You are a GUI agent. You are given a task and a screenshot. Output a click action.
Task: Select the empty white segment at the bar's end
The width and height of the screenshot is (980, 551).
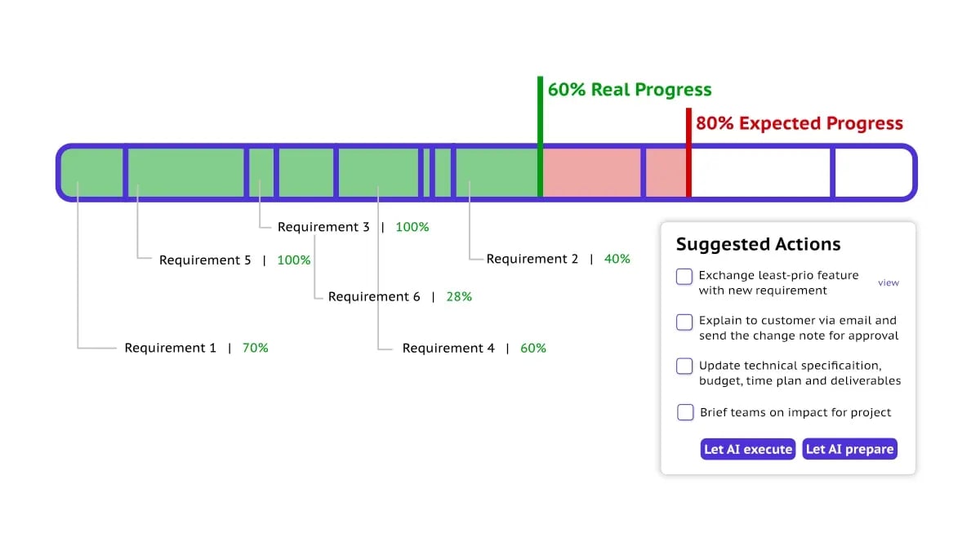(874, 172)
